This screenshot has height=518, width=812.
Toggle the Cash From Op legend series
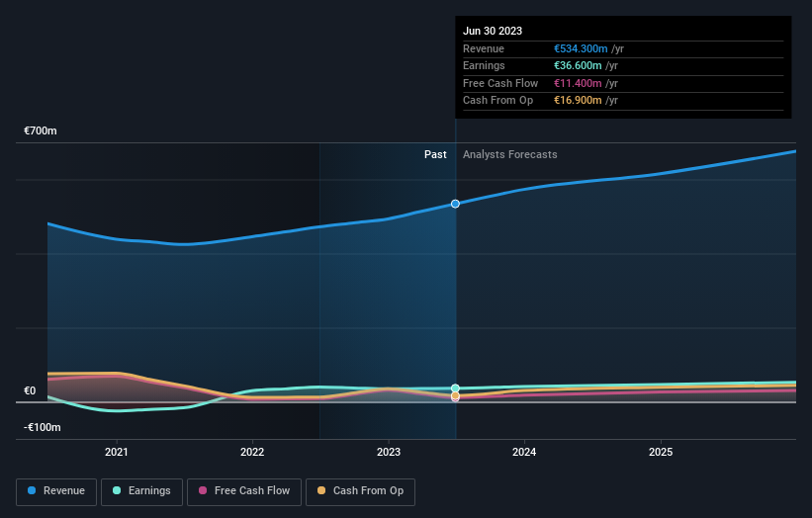point(360,491)
